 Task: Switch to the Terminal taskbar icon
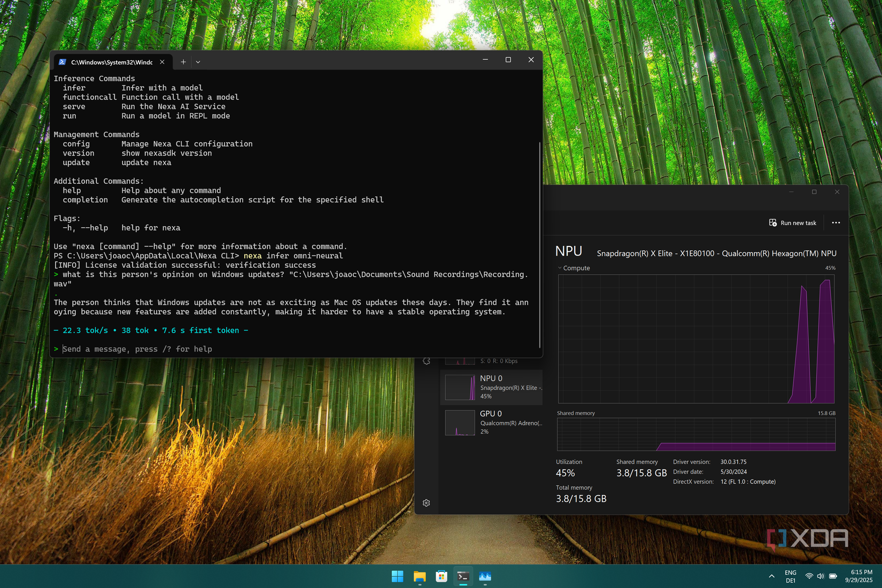[x=463, y=576]
